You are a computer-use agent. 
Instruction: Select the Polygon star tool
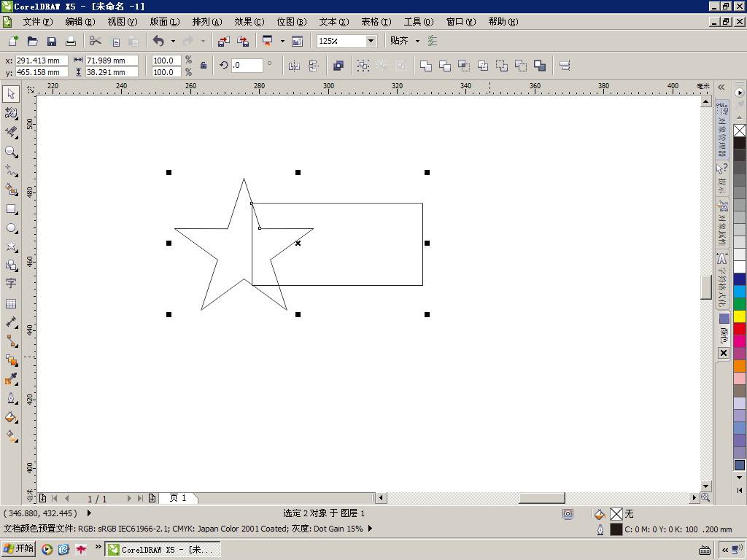(x=11, y=246)
